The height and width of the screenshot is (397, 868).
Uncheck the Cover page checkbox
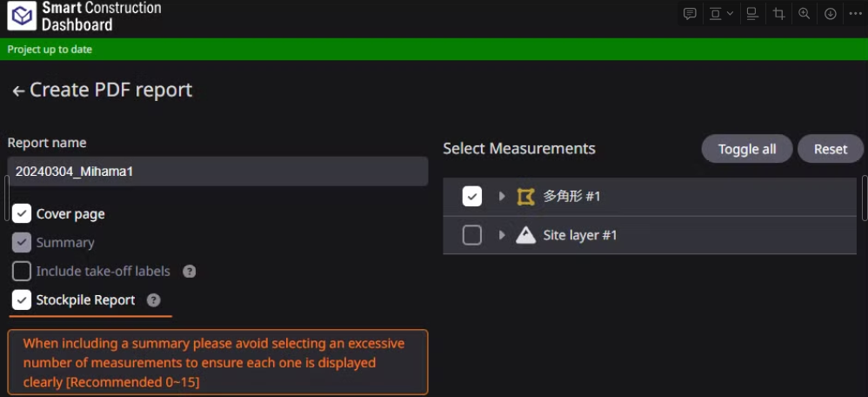click(22, 213)
